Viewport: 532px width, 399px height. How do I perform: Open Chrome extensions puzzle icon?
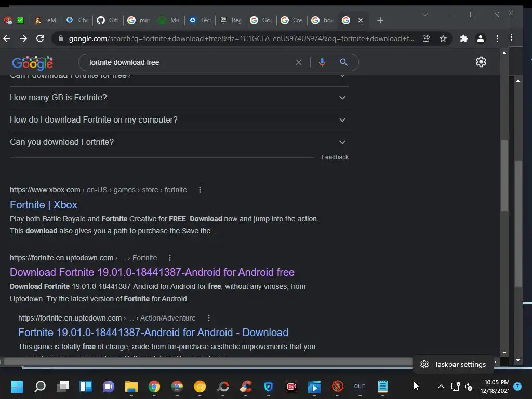click(463, 38)
